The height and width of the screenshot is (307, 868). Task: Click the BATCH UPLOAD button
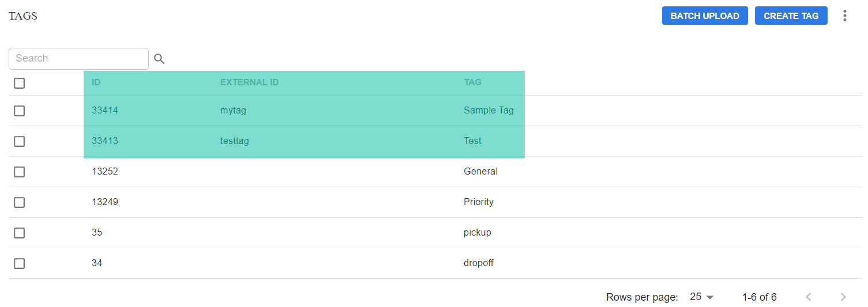[705, 16]
